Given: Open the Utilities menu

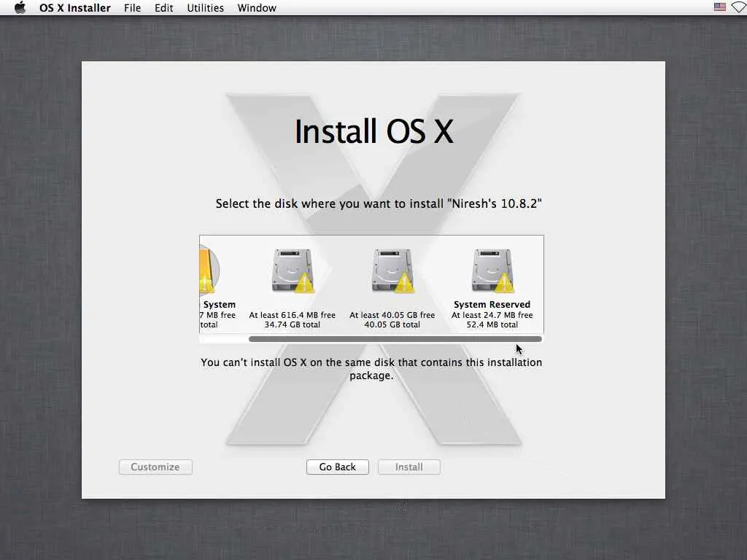Looking at the screenshot, I should [205, 8].
